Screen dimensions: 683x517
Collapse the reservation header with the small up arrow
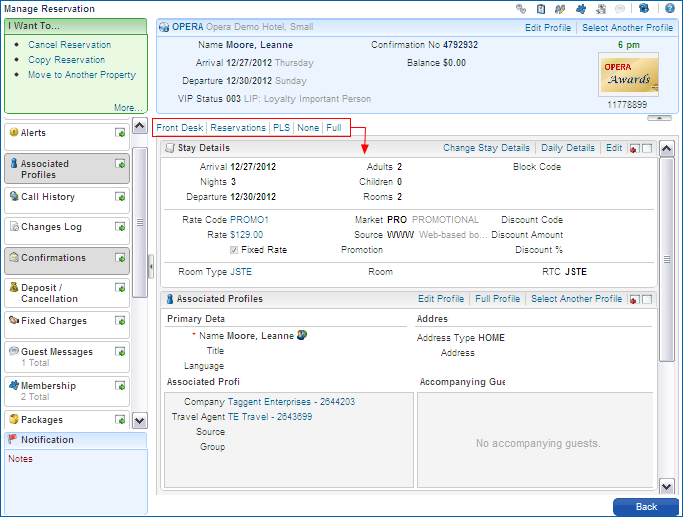pyautogui.click(x=659, y=118)
